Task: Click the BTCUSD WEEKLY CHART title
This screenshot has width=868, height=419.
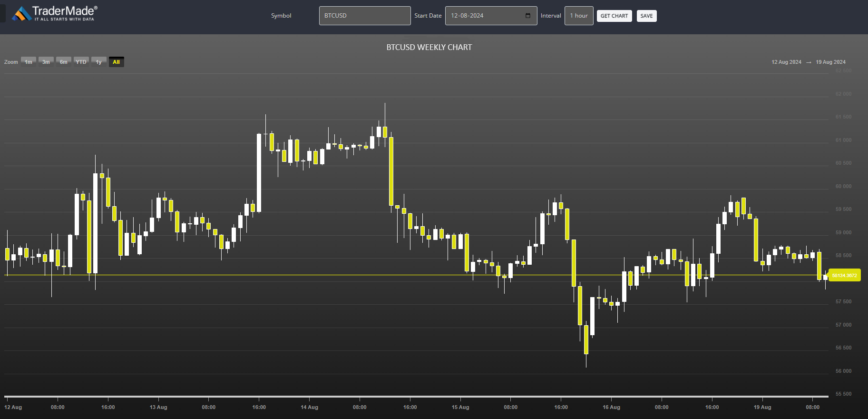Action: coord(429,47)
